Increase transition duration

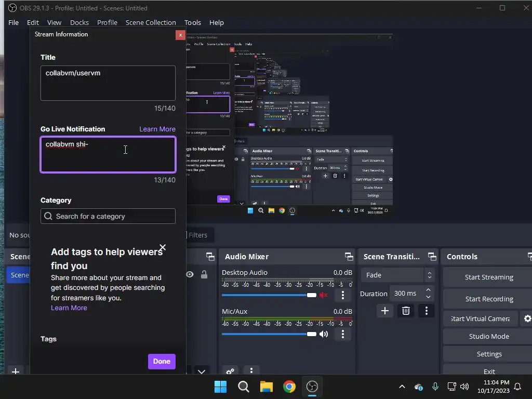click(428, 290)
